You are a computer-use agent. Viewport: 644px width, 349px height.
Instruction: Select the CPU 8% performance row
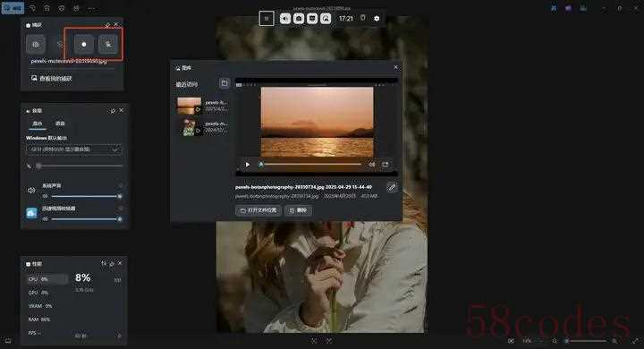pos(47,279)
